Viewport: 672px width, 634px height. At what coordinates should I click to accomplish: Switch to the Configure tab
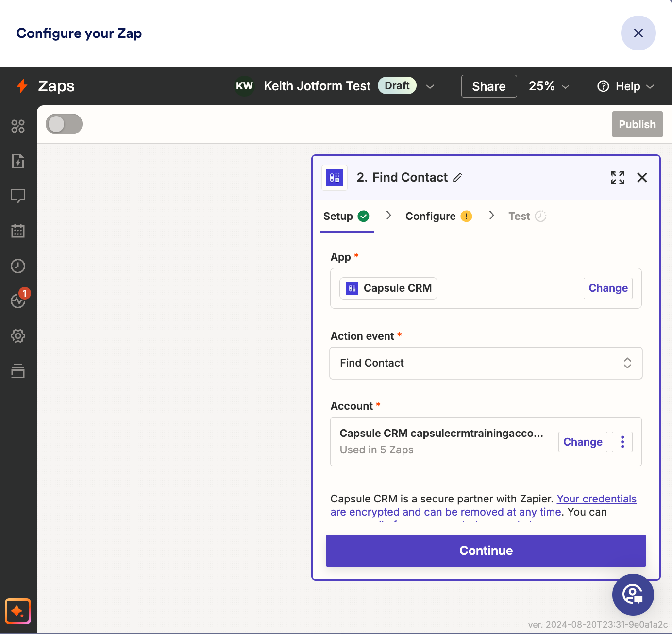click(x=438, y=216)
